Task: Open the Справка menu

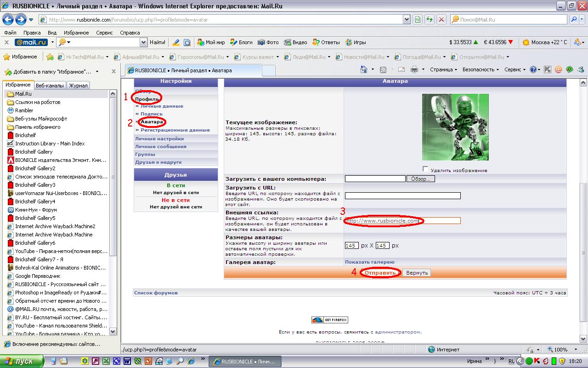Action: click(130, 33)
